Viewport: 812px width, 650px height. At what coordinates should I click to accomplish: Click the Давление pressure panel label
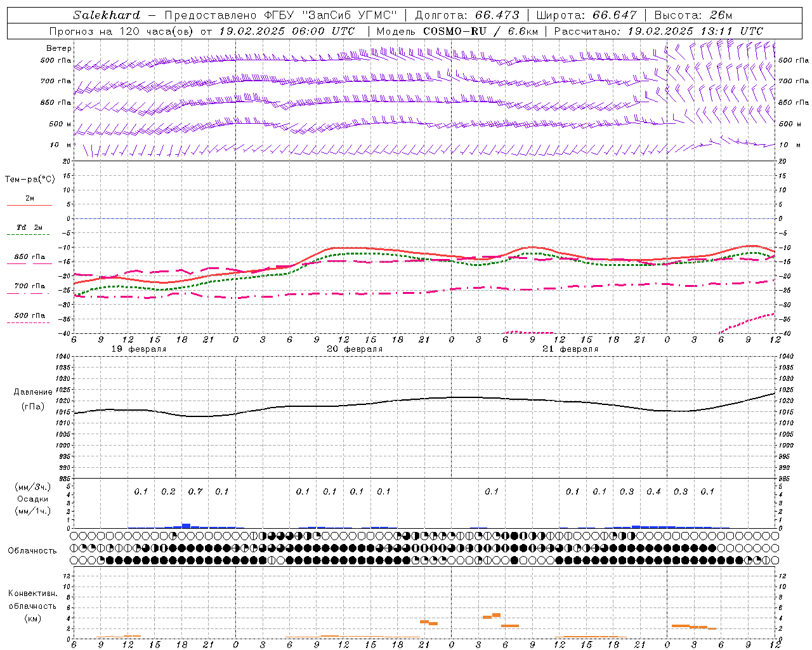click(33, 392)
